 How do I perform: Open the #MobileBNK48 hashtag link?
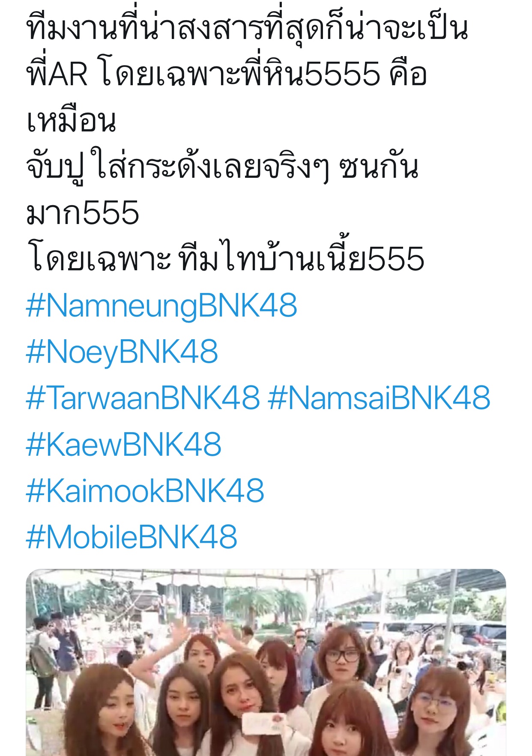tap(132, 537)
